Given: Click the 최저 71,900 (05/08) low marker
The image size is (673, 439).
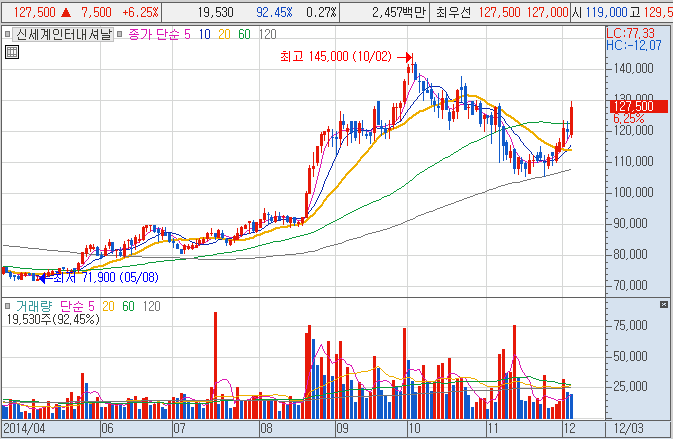Looking at the screenshot, I should pyautogui.click(x=99, y=278).
